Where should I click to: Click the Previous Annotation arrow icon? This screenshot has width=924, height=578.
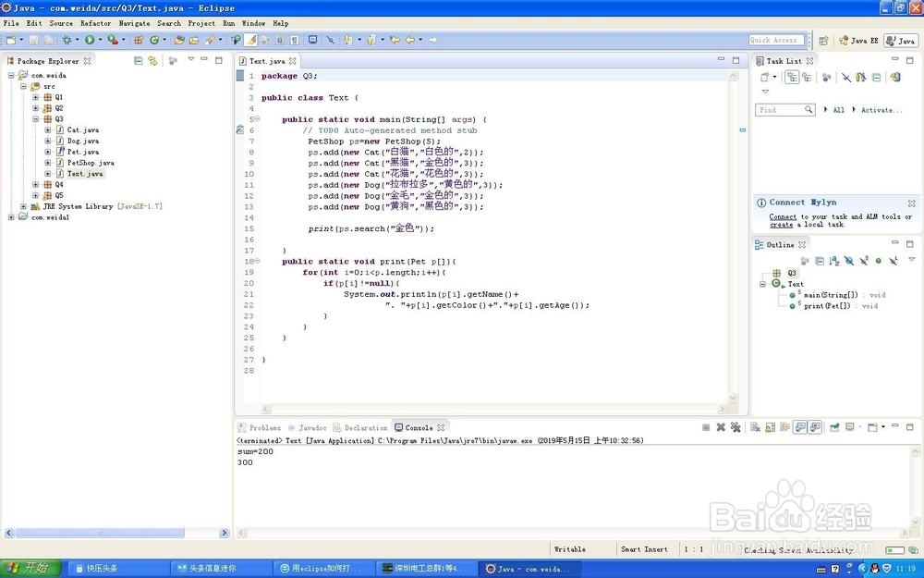tap(371, 40)
